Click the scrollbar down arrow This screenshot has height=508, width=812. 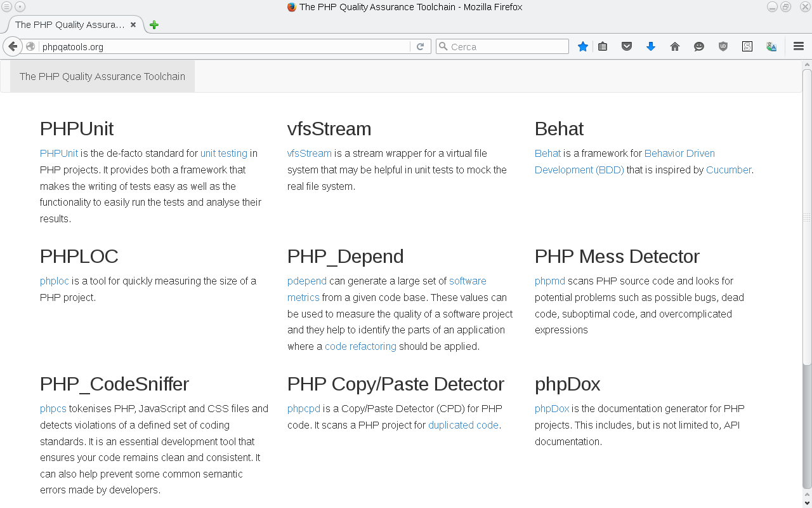tap(807, 504)
